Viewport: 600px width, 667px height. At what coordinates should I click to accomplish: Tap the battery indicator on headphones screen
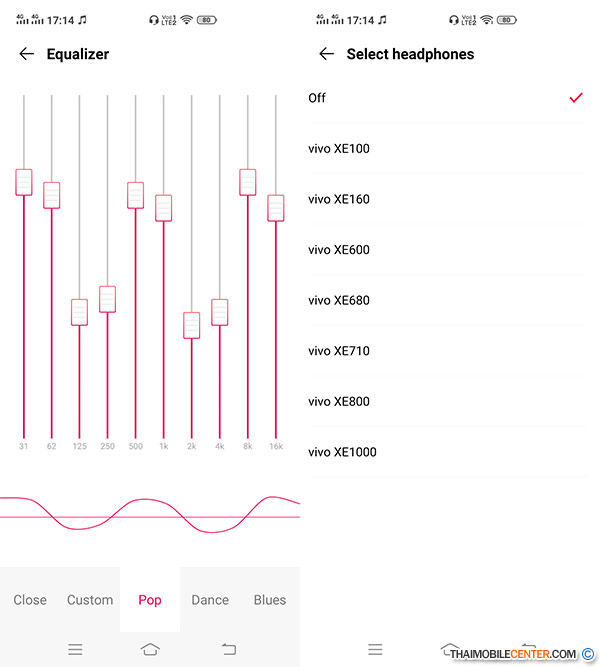tap(507, 20)
